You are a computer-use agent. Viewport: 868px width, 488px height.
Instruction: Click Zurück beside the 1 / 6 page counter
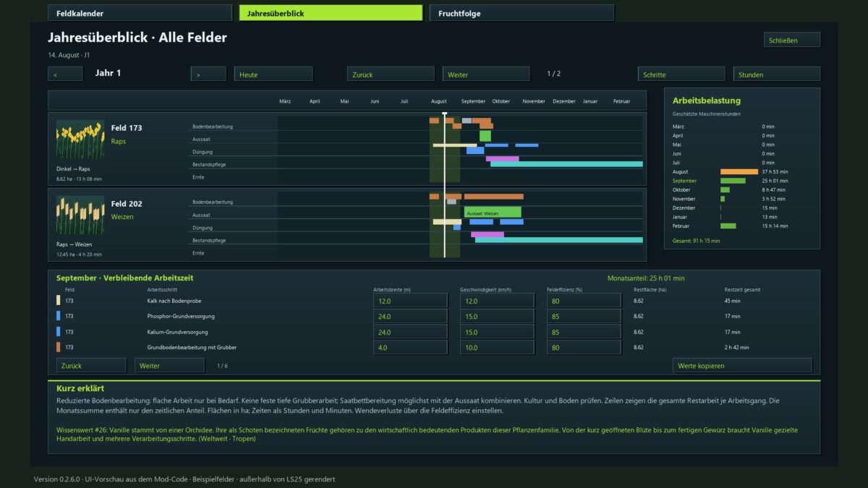pos(91,366)
